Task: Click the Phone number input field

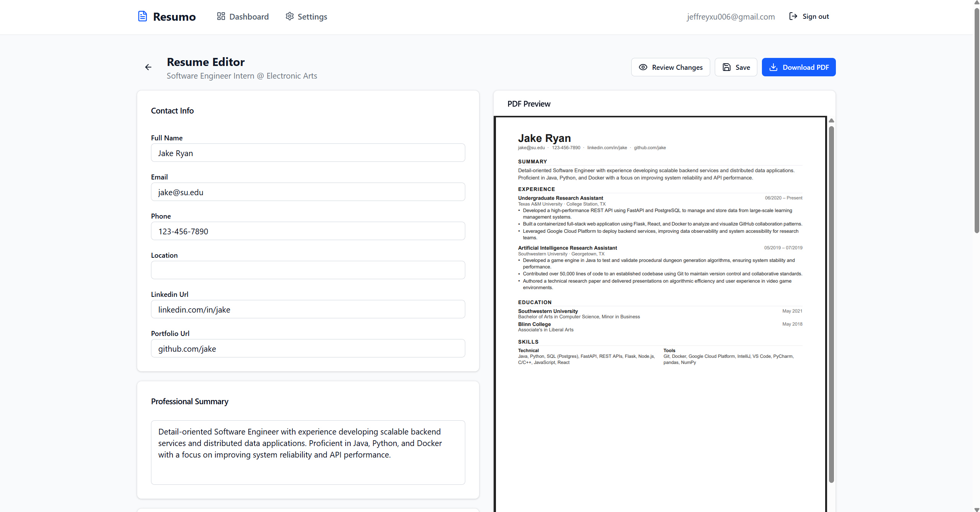Action: (x=308, y=231)
